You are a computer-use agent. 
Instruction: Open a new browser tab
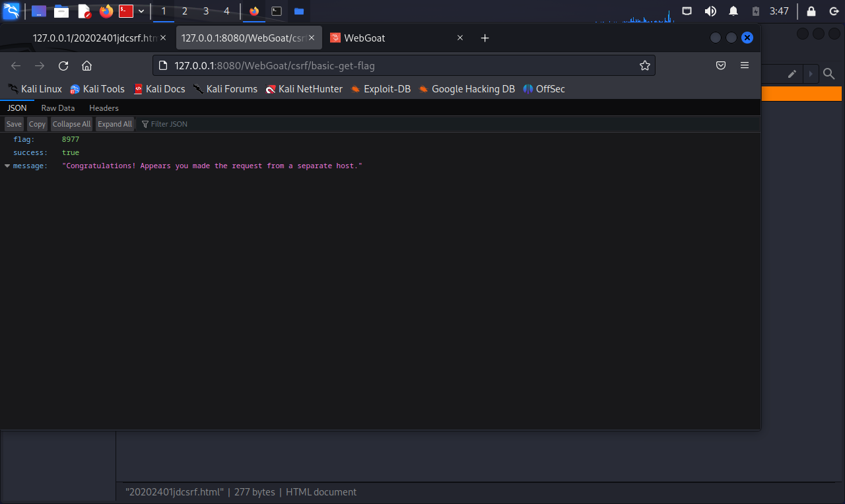[x=485, y=38]
